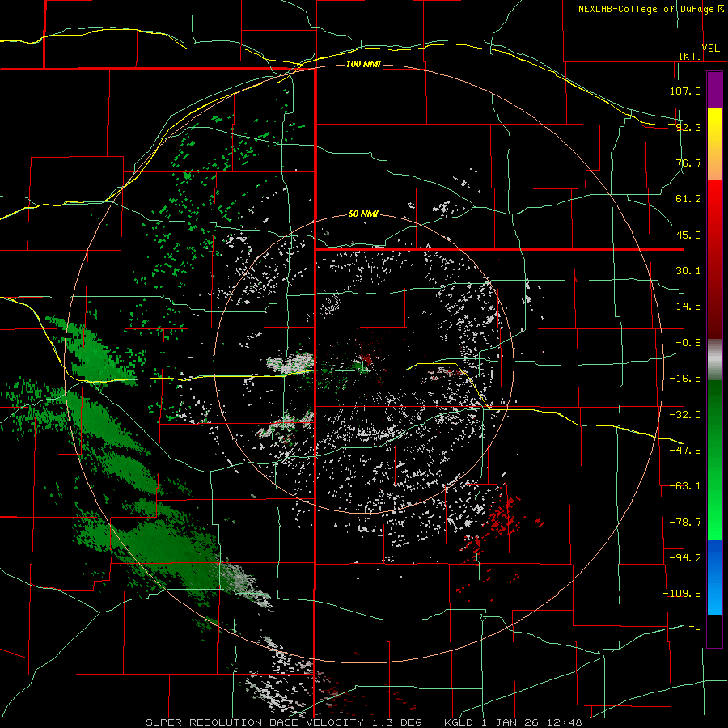Click the 45.6 legend value
The width and height of the screenshot is (728, 728).
(x=688, y=235)
